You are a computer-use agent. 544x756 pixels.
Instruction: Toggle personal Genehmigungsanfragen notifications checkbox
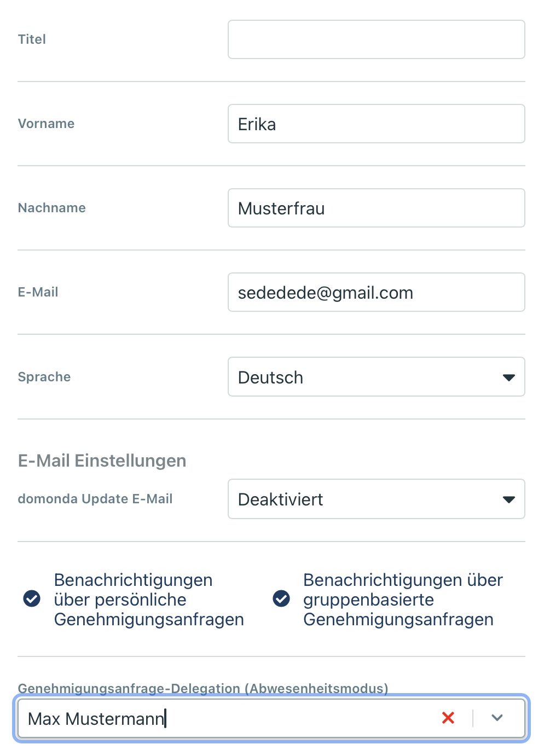tap(32, 599)
